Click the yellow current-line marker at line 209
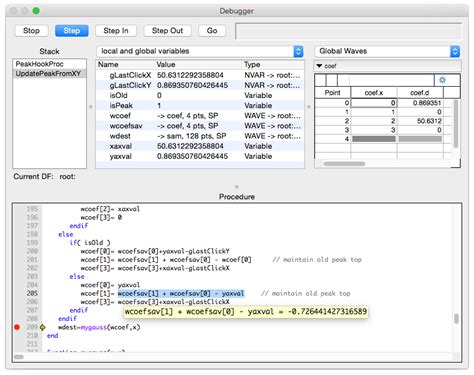474x375 pixels. click(x=42, y=327)
